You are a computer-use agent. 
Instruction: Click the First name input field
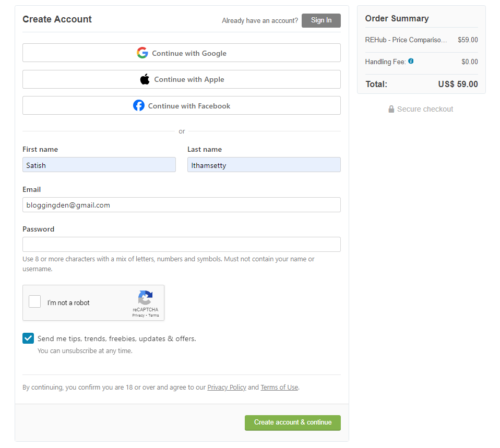(99, 164)
